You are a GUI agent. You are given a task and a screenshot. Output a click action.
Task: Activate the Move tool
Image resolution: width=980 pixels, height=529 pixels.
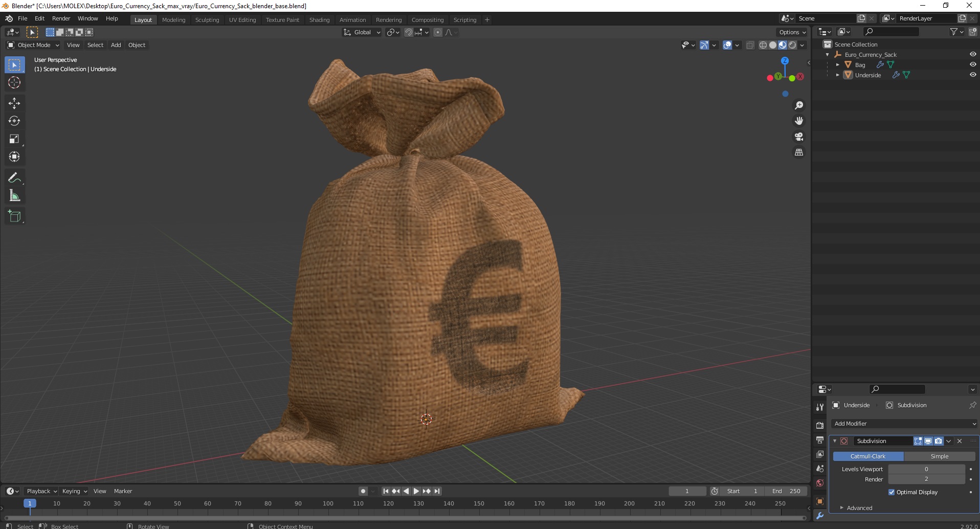14,103
